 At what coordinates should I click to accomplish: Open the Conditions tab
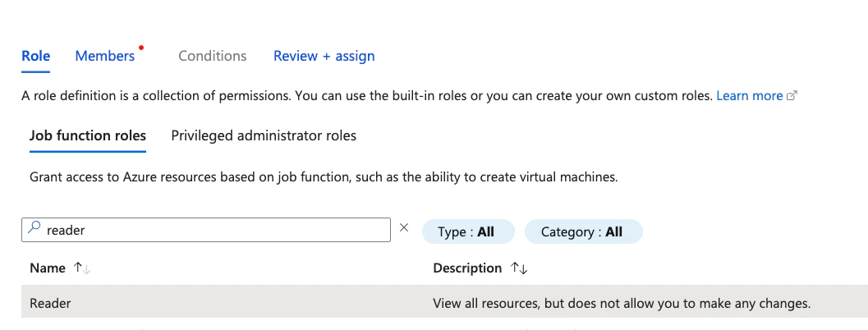(x=213, y=56)
